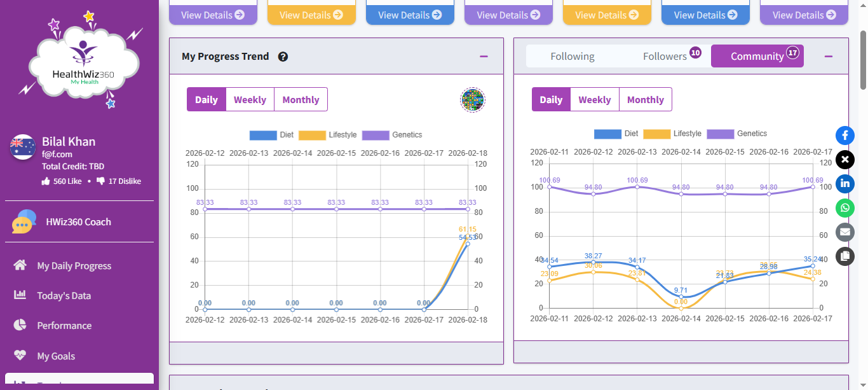Switch Community chart to Monthly
The image size is (868, 390).
click(646, 100)
